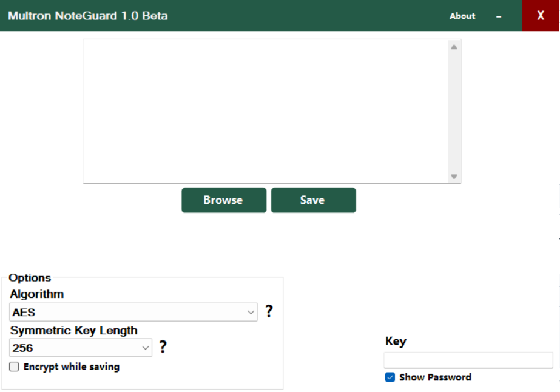Click the chevron arrow on the AES combo box
Image resolution: width=560 pixels, height=392 pixels.
pos(251,313)
